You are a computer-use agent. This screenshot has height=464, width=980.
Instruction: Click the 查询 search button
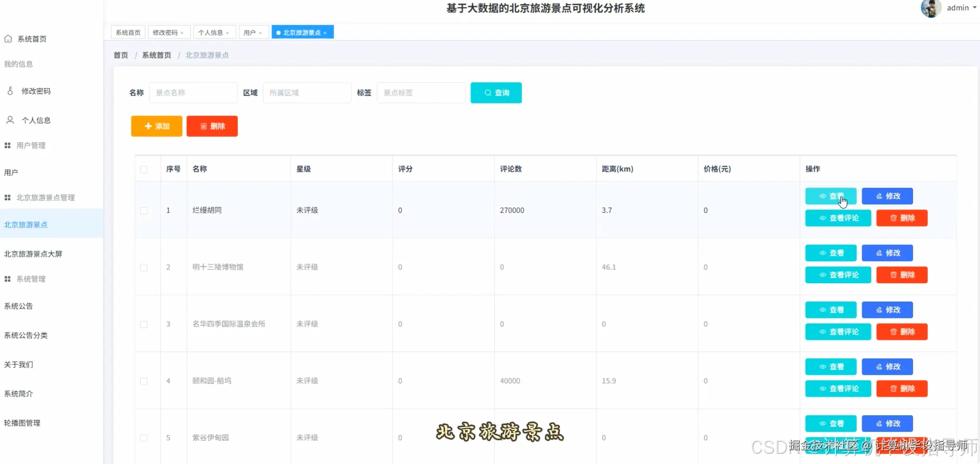pyautogui.click(x=496, y=93)
